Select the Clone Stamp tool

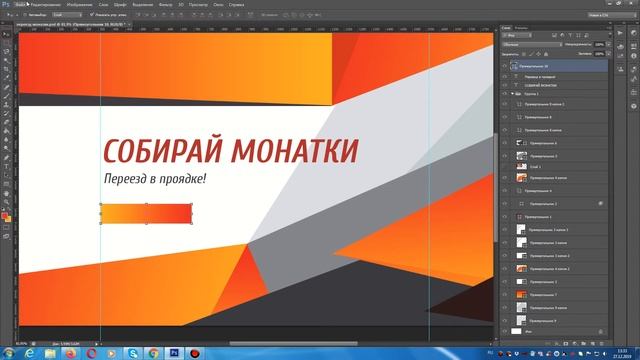pyautogui.click(x=6, y=104)
